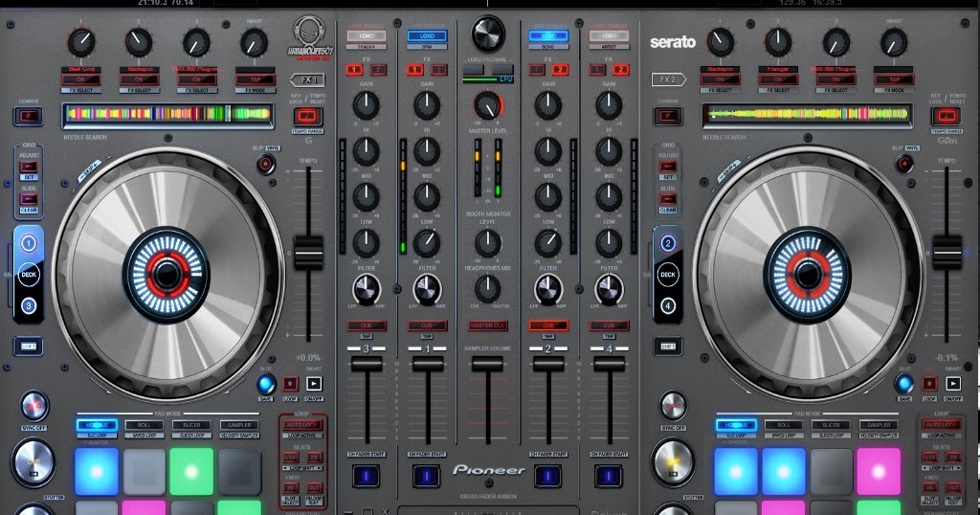Click the left deck loop record button
The image size is (980, 515).
pyautogui.click(x=290, y=384)
